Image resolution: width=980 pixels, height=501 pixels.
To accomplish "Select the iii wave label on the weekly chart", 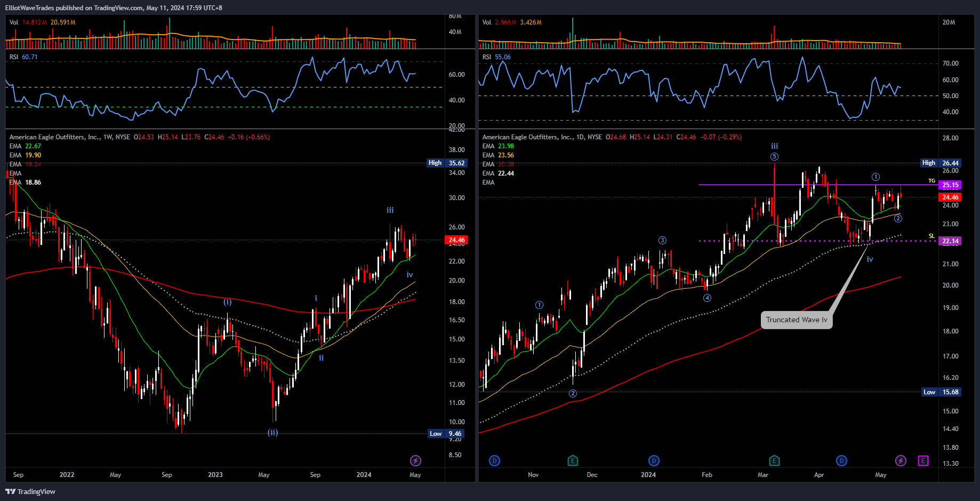I will pyautogui.click(x=390, y=210).
